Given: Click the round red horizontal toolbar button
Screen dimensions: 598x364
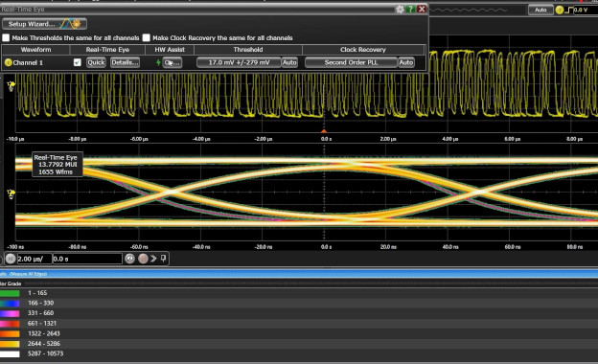Looking at the screenshot, I should (x=143, y=259).
